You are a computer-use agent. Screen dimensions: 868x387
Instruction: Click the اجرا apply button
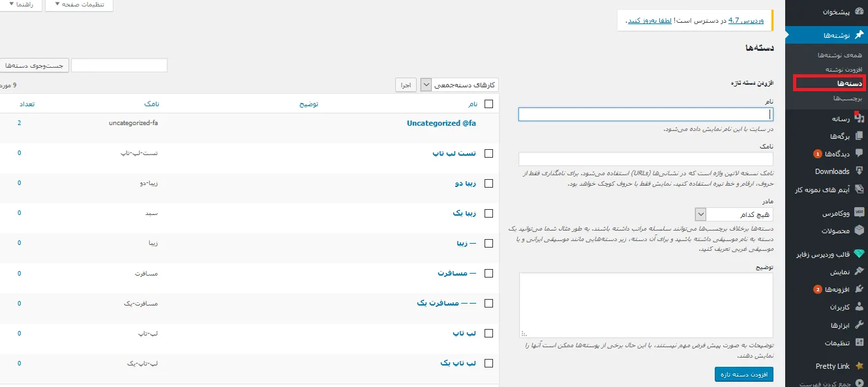click(406, 85)
